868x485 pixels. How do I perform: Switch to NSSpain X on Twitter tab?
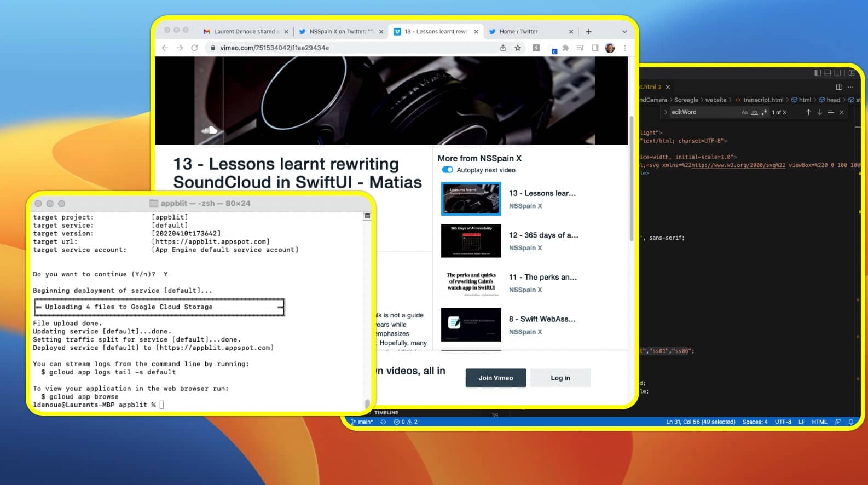340,32
